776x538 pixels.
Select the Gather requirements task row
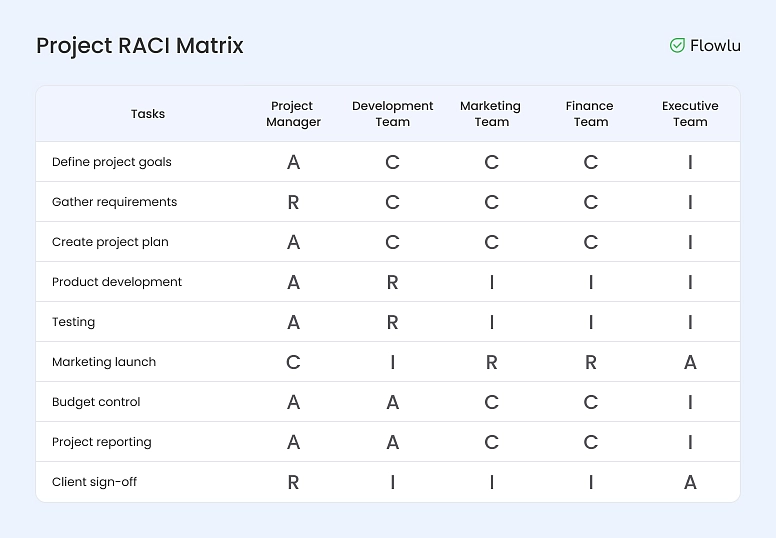114,202
